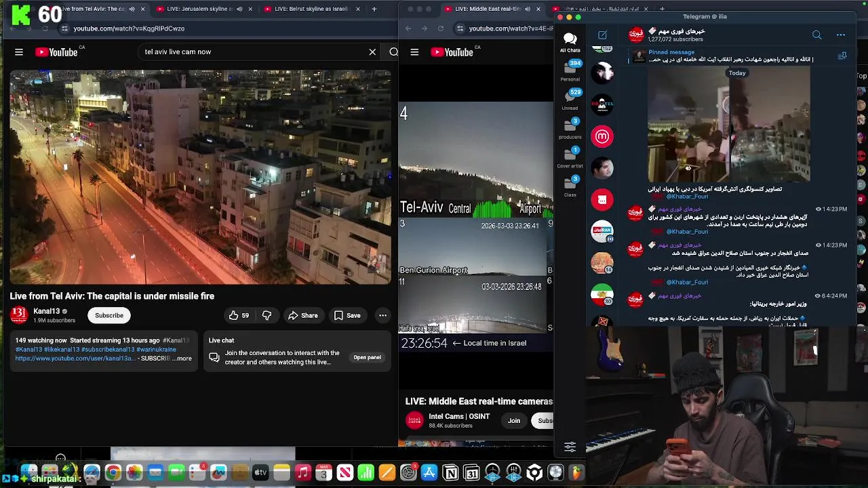868x488 pixels.
Task: Subscribe to the Kanal13 channel
Action: click(x=109, y=315)
